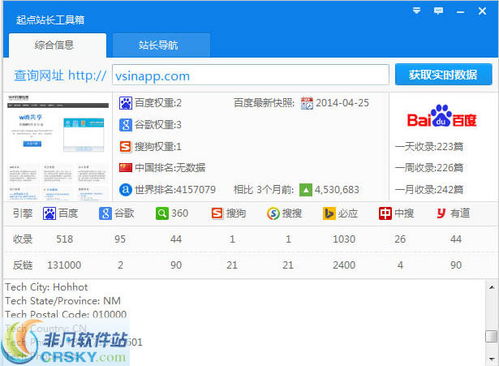499x366 pixels.
Task: Click the 360 search engine icon
Action: 162,213
